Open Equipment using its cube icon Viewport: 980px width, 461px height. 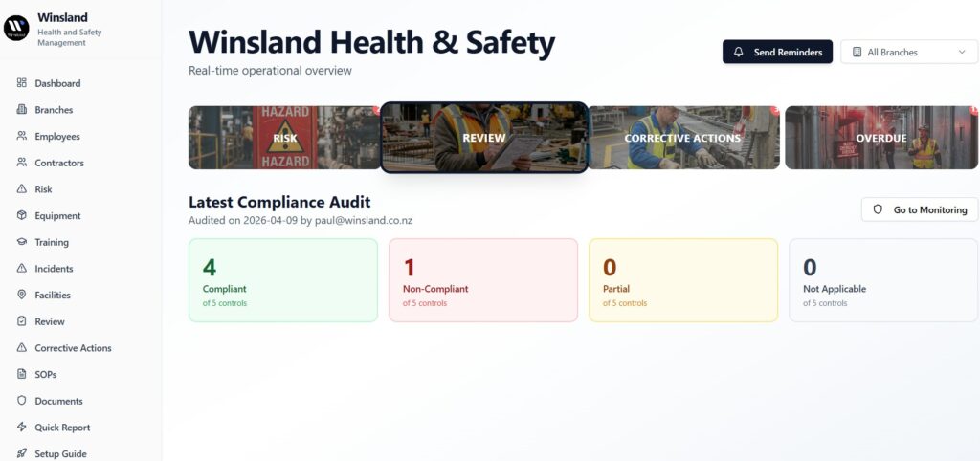[x=22, y=216]
